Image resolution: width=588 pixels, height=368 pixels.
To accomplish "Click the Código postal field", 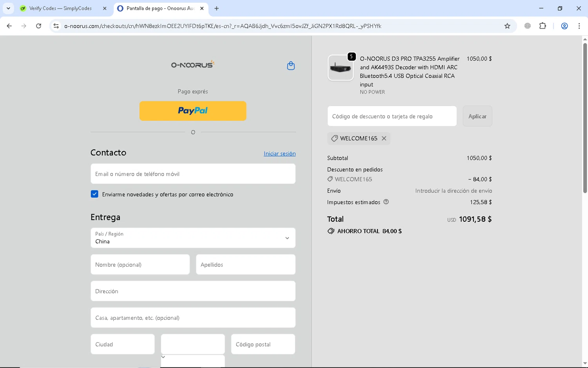I will 263,344.
